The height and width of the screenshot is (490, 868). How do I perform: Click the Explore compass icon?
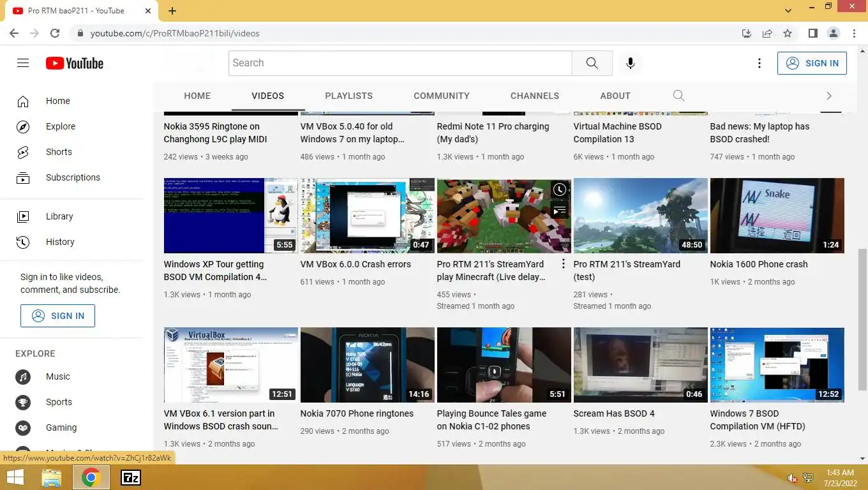tap(23, 127)
